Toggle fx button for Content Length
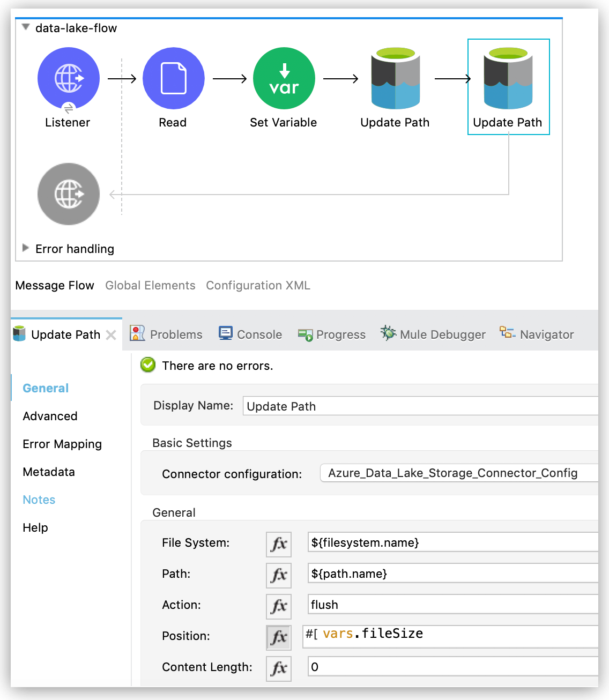The image size is (609, 700). [279, 668]
